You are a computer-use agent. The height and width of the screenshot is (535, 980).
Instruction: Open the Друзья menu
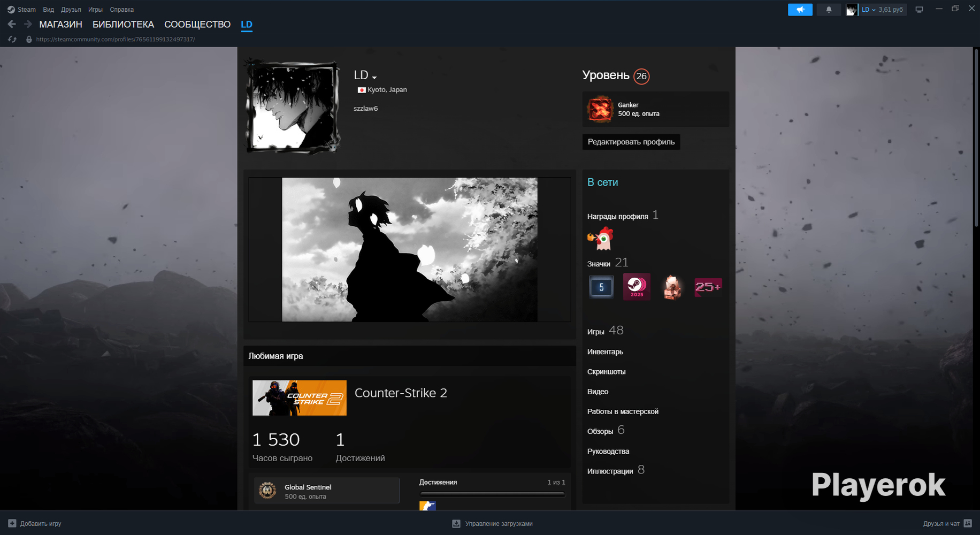(x=71, y=10)
